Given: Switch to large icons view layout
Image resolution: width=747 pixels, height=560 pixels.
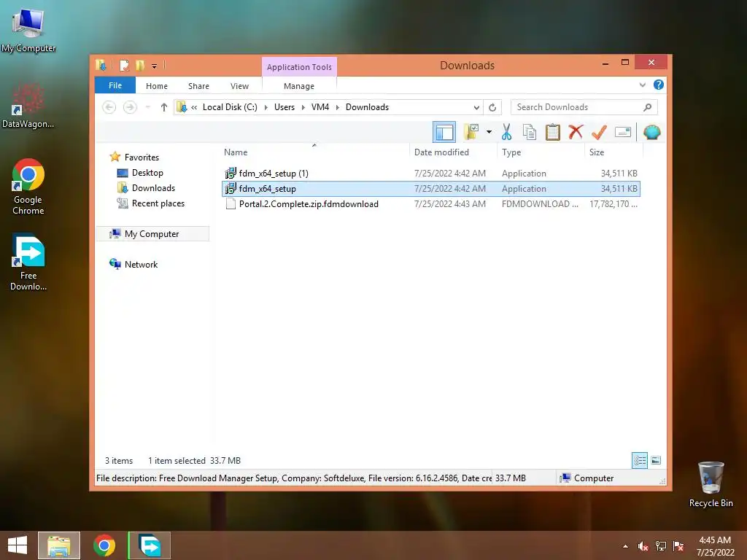Looking at the screenshot, I should coord(656,460).
